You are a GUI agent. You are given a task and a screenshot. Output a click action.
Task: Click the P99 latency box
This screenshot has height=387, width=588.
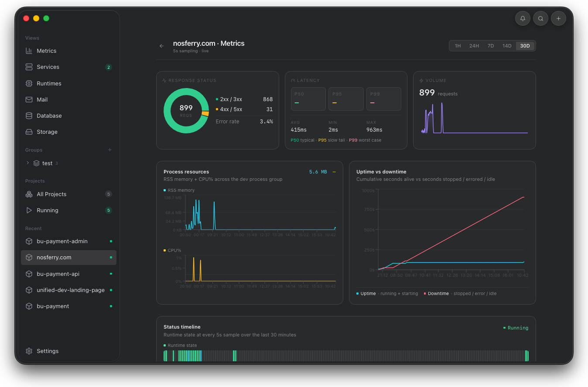tap(384, 99)
